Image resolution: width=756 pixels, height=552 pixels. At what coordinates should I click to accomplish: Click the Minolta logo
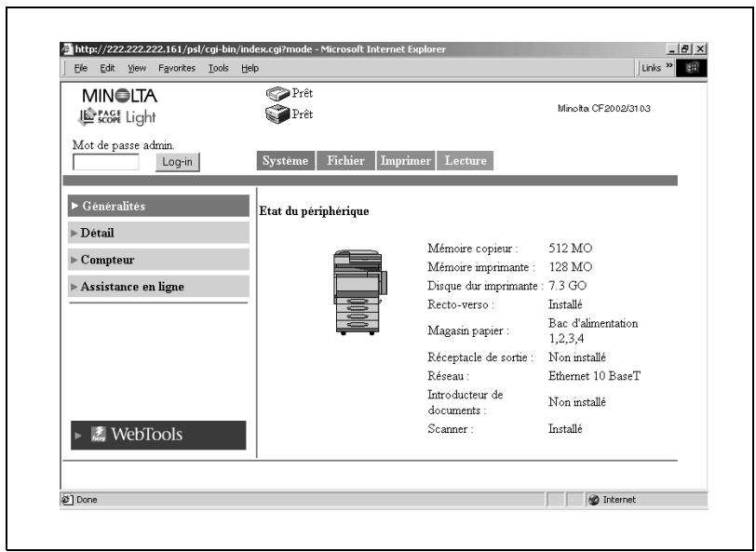tap(119, 96)
